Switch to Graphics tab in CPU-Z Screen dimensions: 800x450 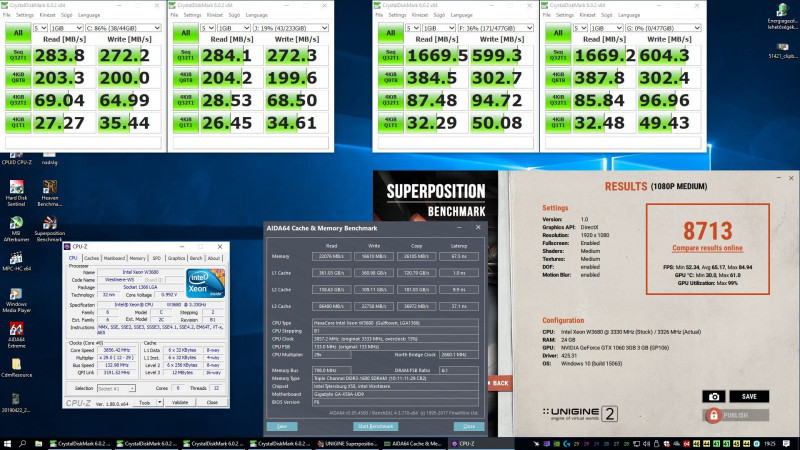(x=177, y=258)
